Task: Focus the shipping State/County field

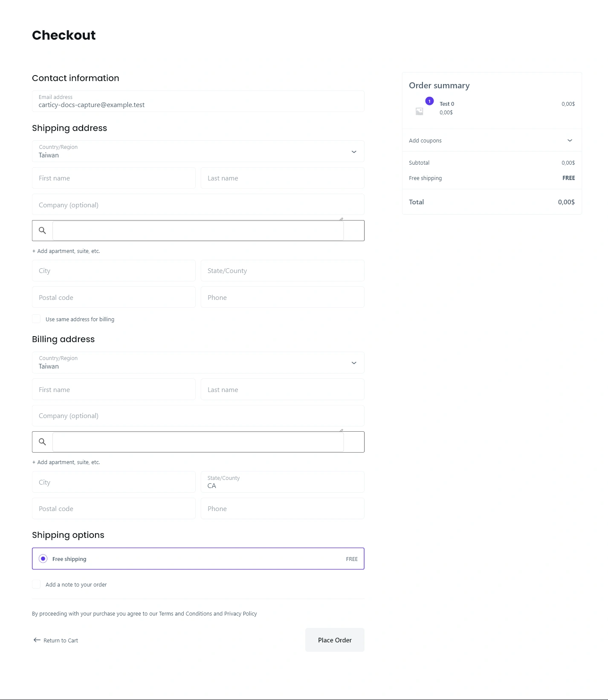Action: pos(283,270)
